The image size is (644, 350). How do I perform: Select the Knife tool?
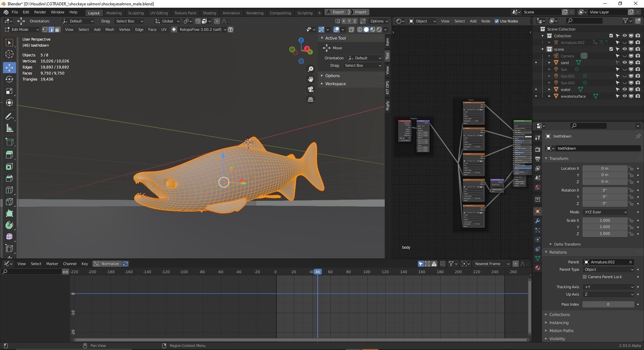coord(9,202)
